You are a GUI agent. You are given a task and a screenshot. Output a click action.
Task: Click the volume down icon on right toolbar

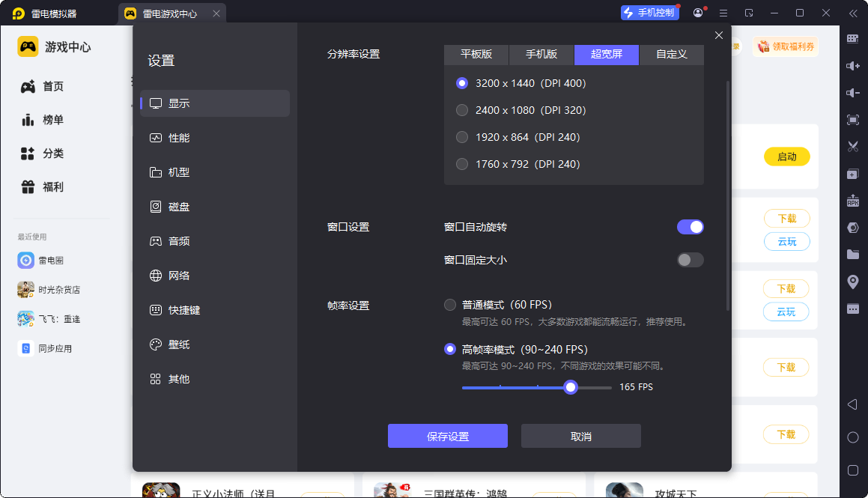pyautogui.click(x=852, y=93)
